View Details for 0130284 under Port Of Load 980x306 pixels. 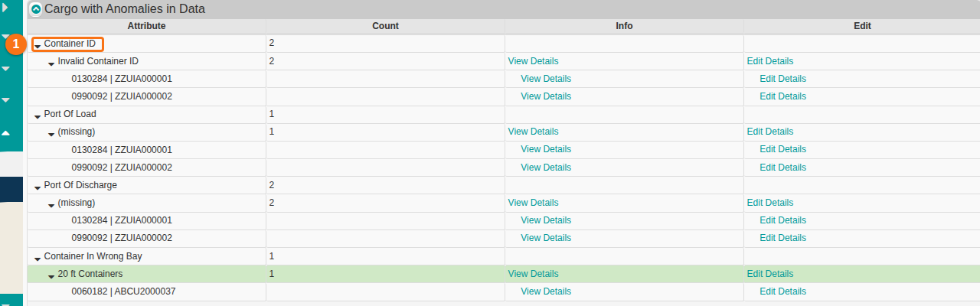546,149
